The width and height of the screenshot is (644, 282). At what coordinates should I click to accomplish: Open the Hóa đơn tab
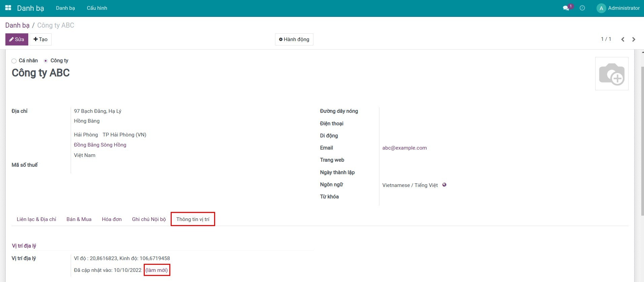(112, 219)
